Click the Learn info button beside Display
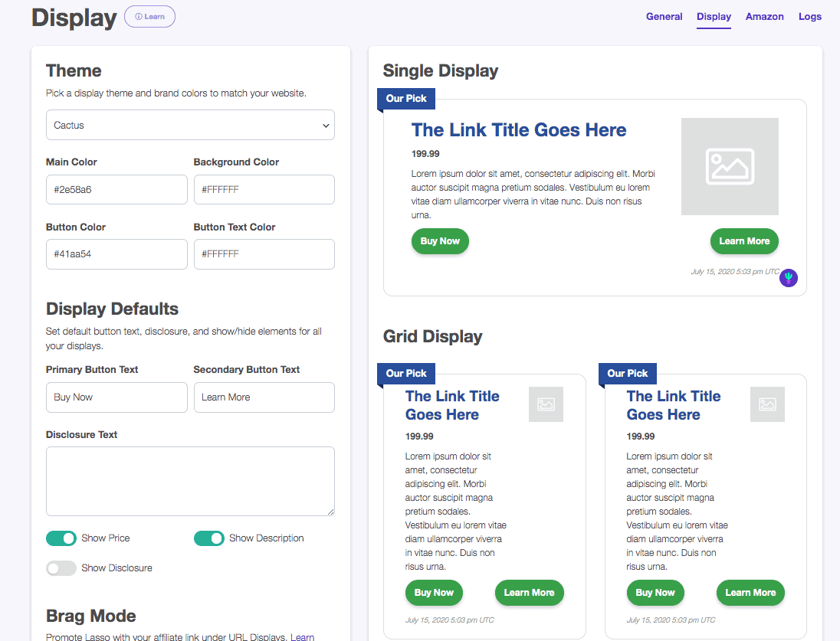This screenshot has width=840, height=641. click(x=149, y=17)
